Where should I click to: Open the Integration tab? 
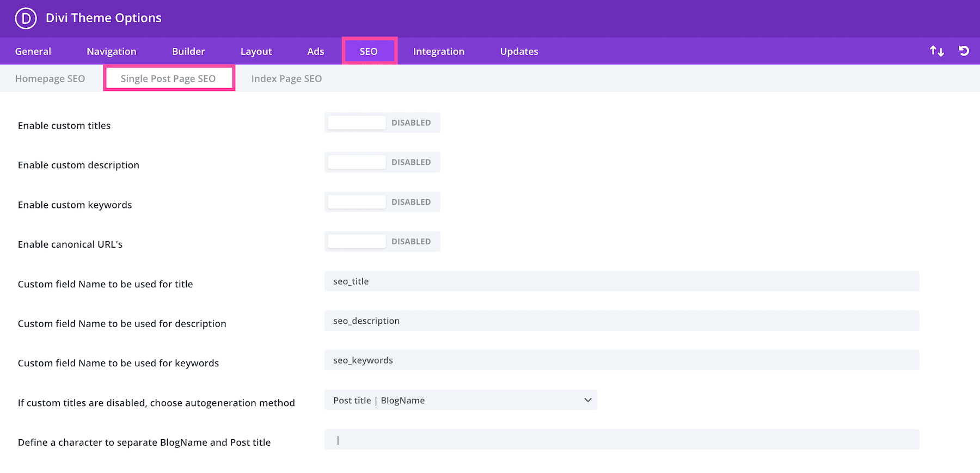pyautogui.click(x=438, y=52)
